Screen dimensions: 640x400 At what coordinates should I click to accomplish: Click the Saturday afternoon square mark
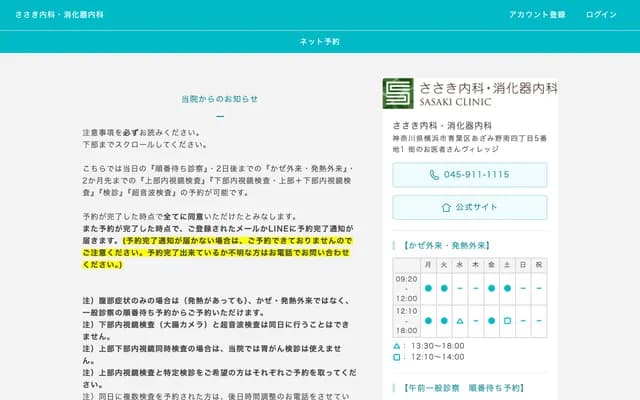(x=507, y=321)
